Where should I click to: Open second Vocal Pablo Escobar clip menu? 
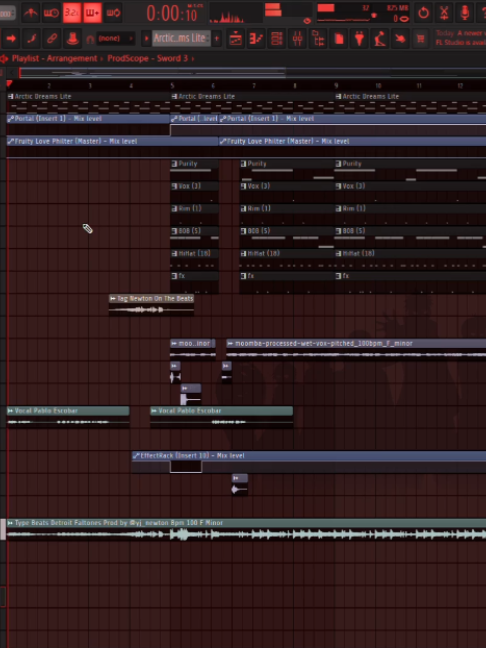154,411
